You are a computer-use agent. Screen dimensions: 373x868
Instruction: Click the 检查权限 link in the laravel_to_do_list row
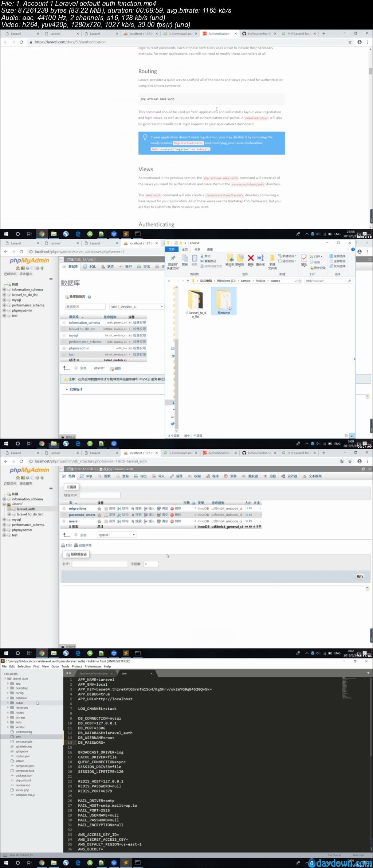pos(139,329)
